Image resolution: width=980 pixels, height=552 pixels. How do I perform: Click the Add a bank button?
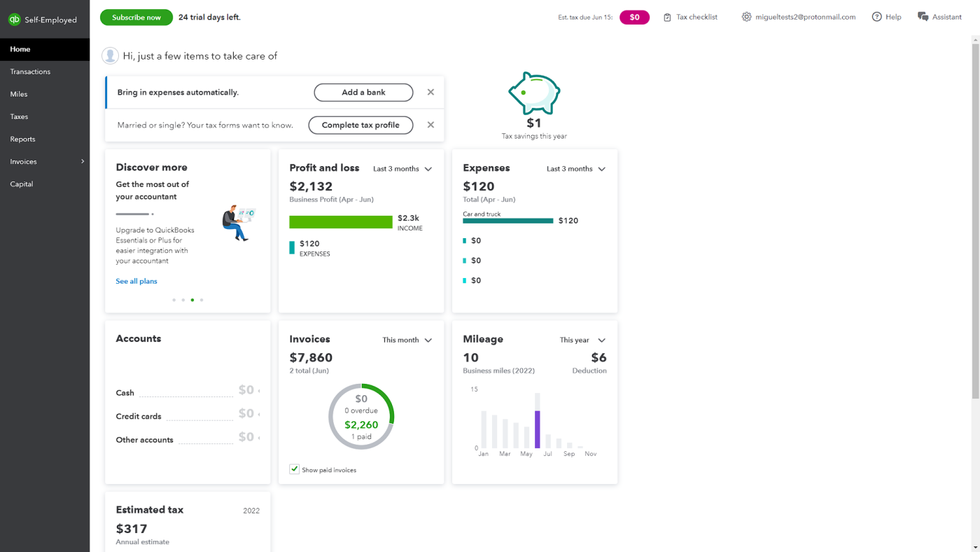pyautogui.click(x=363, y=92)
